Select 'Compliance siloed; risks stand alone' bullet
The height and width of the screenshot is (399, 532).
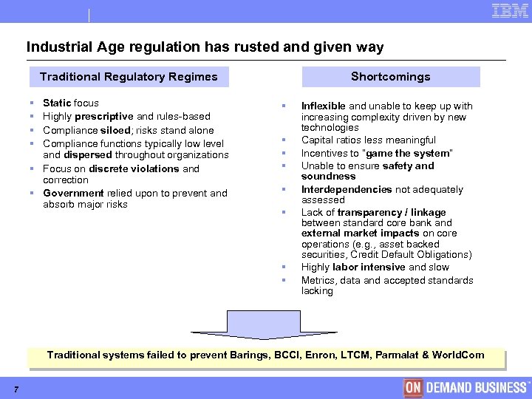click(129, 130)
